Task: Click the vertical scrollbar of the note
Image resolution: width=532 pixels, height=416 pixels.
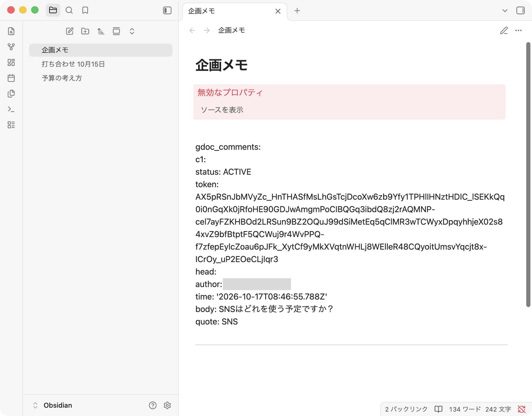Action: [528, 175]
